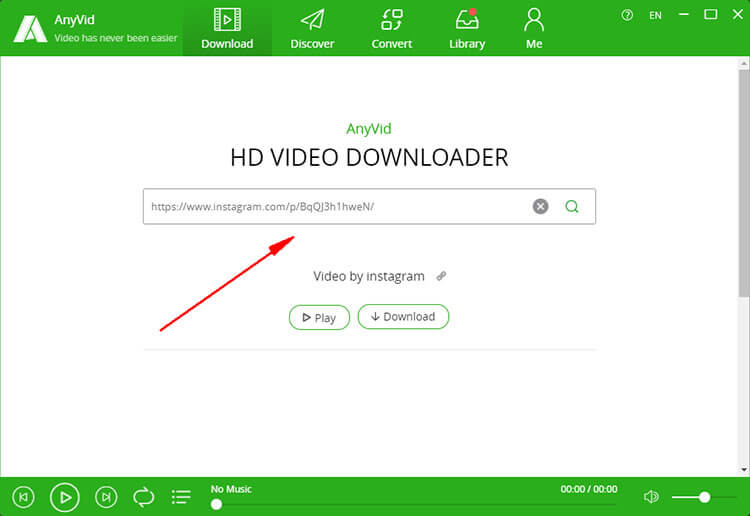Clear the URL with the X icon
Viewport: 750px width, 516px height.
[x=540, y=207]
